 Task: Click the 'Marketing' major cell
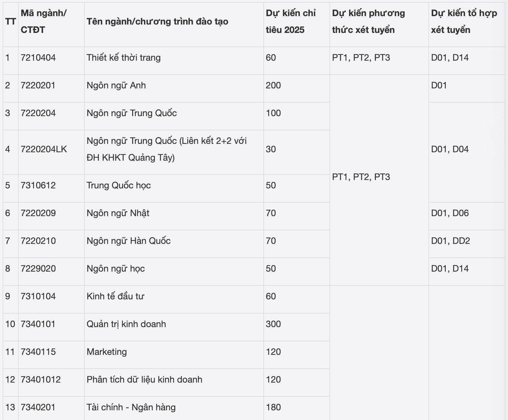pyautogui.click(x=107, y=352)
